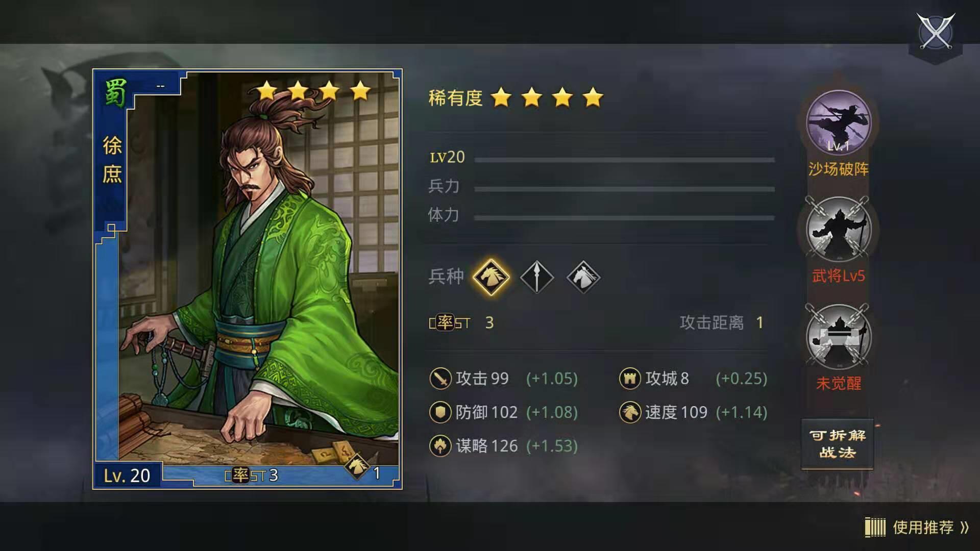This screenshot has width=980, height=551.
Task: Tap the 蜀 faction emblem on card
Action: pyautogui.click(x=115, y=93)
